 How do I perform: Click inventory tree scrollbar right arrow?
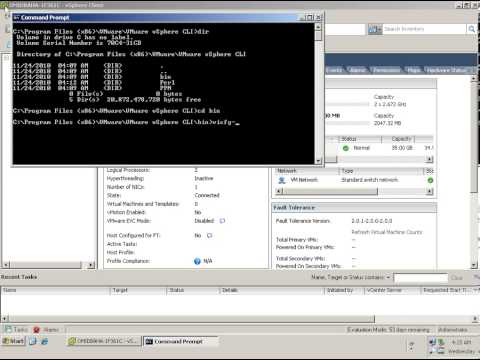(91, 265)
